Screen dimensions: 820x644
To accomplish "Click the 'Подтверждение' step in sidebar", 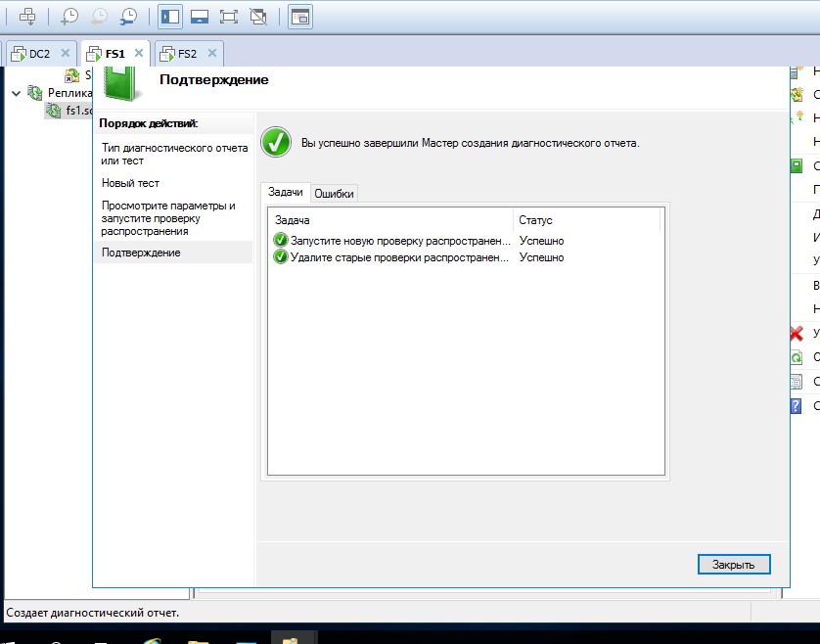I will coord(141,253).
